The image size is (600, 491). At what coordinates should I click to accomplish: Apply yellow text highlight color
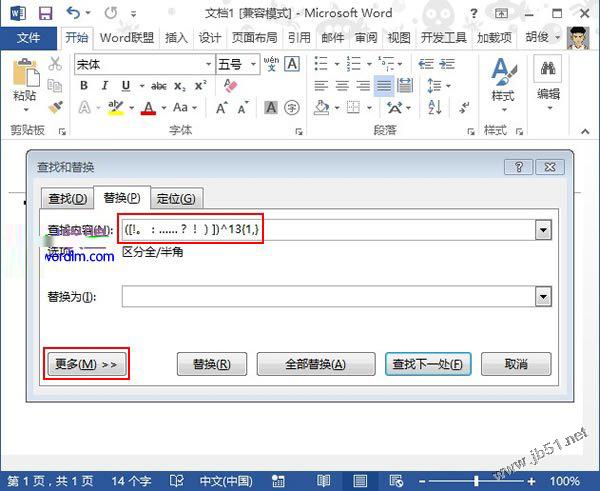[x=116, y=108]
